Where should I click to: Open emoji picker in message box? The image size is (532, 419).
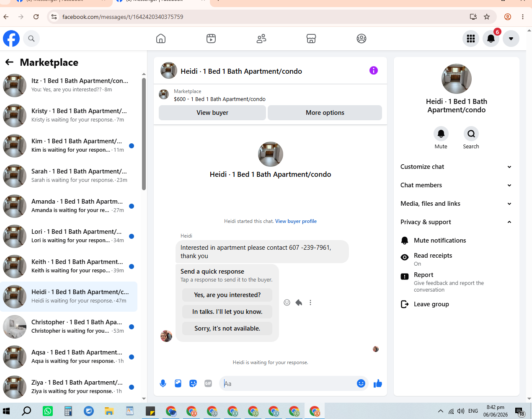coord(361,383)
